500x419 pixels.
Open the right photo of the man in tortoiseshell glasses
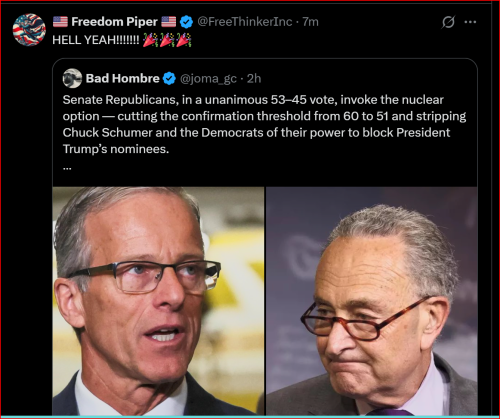372,301
